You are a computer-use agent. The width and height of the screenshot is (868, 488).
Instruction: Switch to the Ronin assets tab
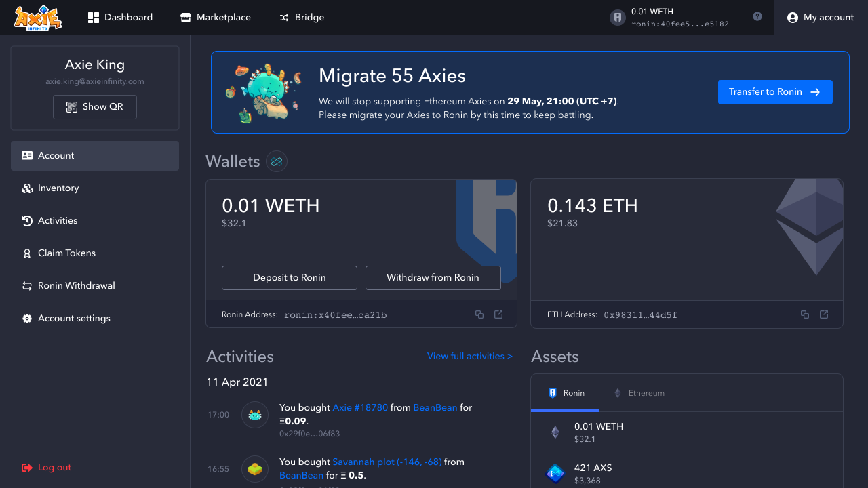click(x=565, y=393)
